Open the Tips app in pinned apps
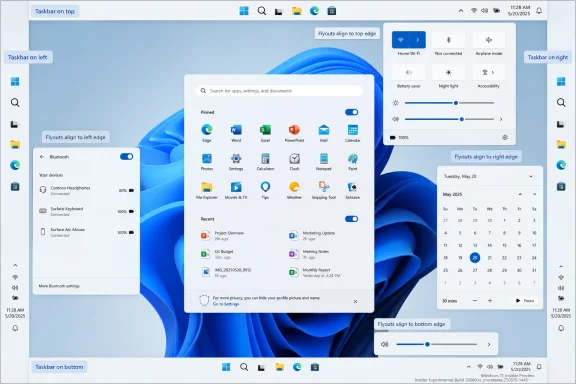Screen dimensions: 576x384 (x=265, y=190)
